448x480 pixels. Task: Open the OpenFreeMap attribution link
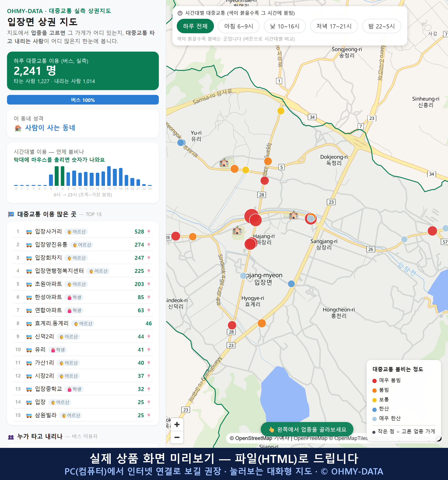[311, 438]
